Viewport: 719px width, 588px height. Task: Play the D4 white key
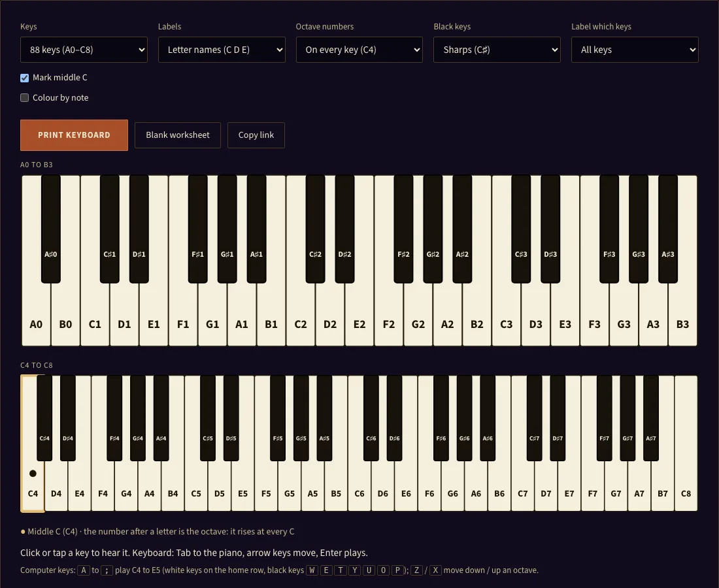pos(56,486)
